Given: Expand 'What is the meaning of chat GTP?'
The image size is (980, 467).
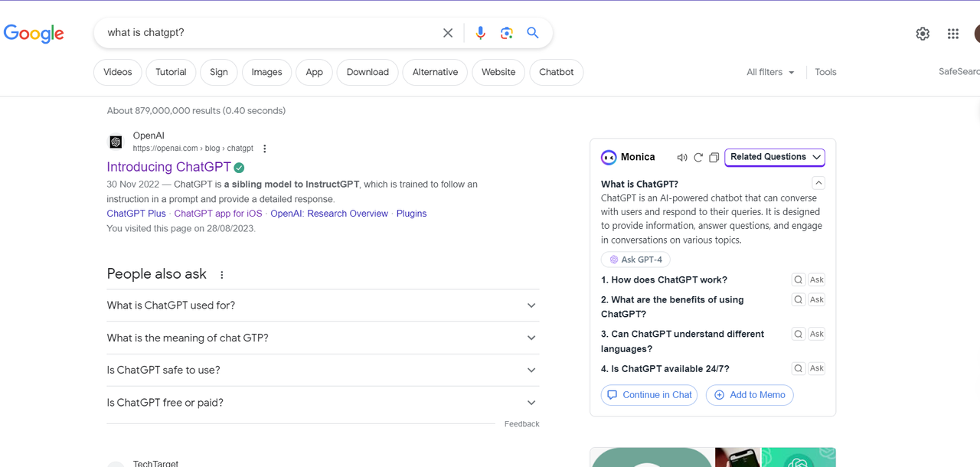Looking at the screenshot, I should tap(322, 338).
